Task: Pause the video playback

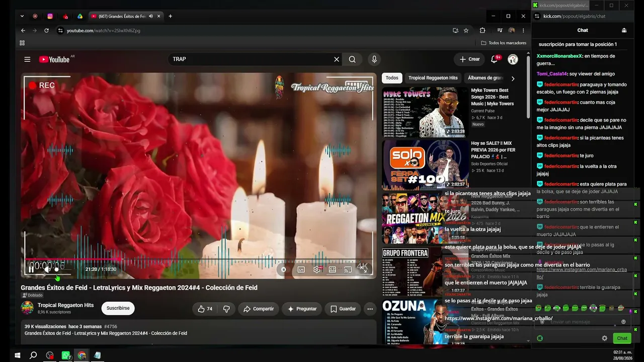Action: point(31,269)
